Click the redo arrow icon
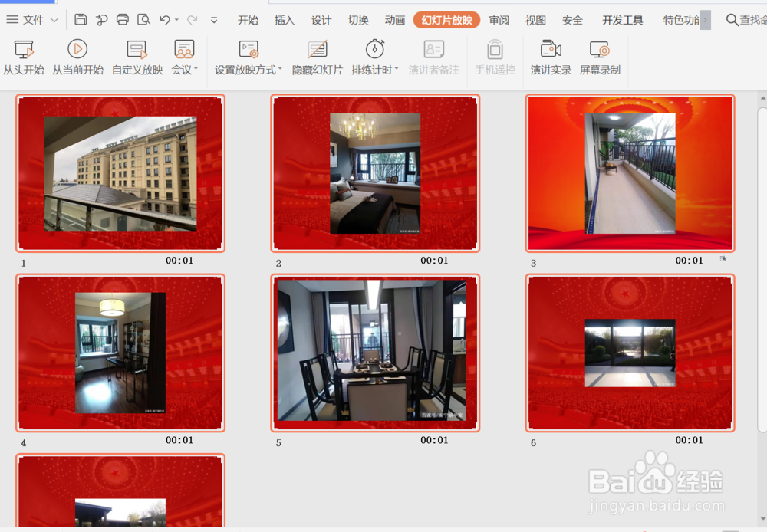This screenshot has width=767, height=532. pos(193,20)
